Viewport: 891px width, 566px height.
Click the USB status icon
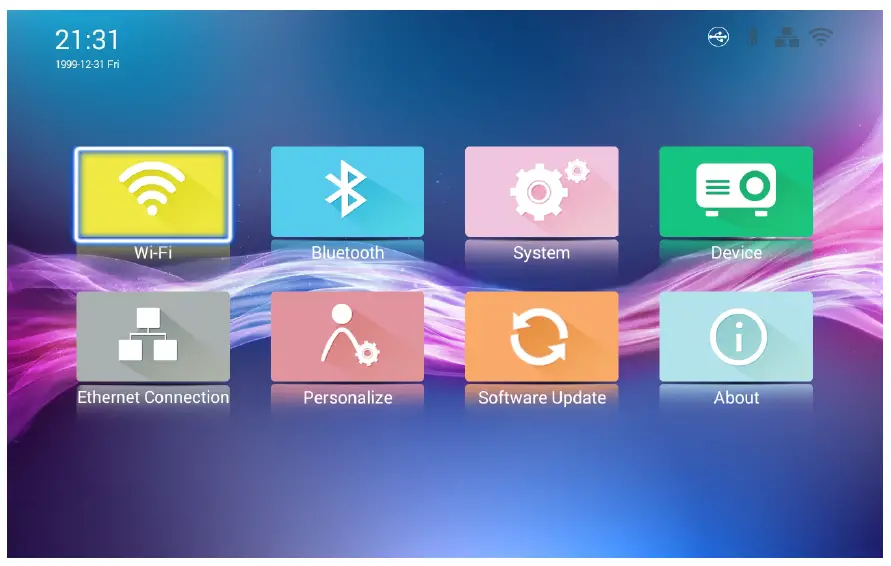click(718, 38)
